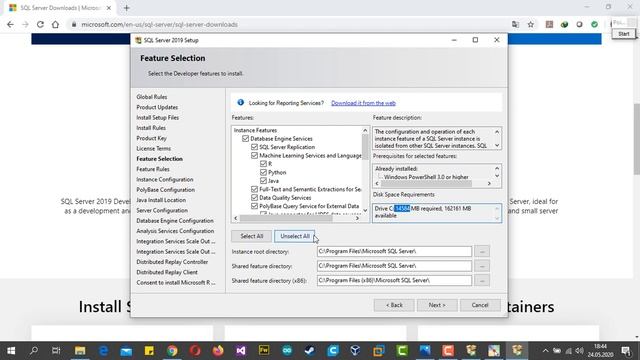Uncheck the Java feature checkbox
This screenshot has width=640, height=360.
tap(263, 181)
